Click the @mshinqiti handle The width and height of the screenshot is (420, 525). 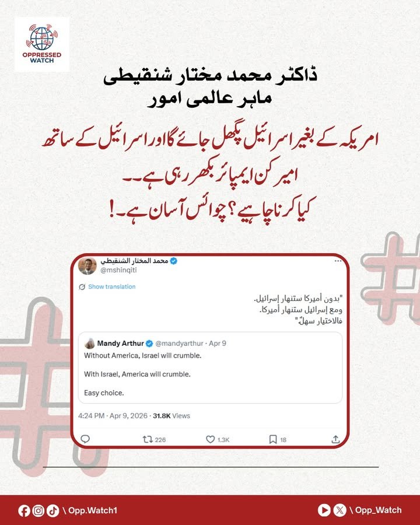coord(118,270)
